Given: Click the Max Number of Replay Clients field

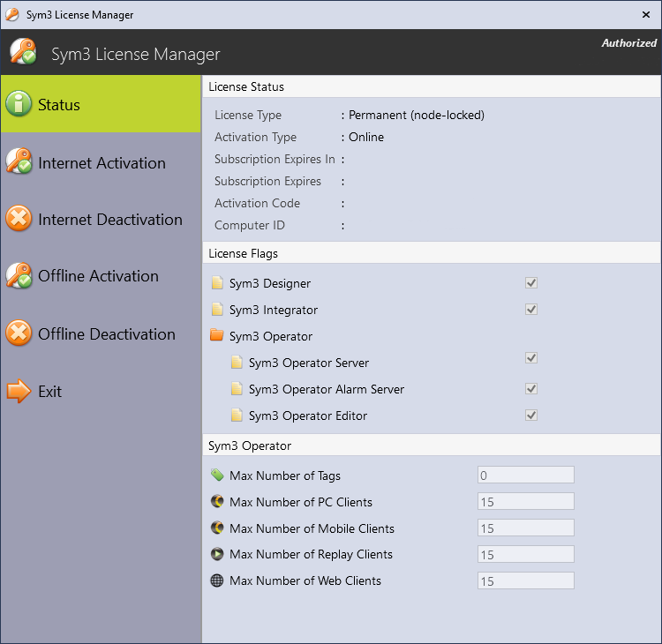Looking at the screenshot, I should point(526,555).
